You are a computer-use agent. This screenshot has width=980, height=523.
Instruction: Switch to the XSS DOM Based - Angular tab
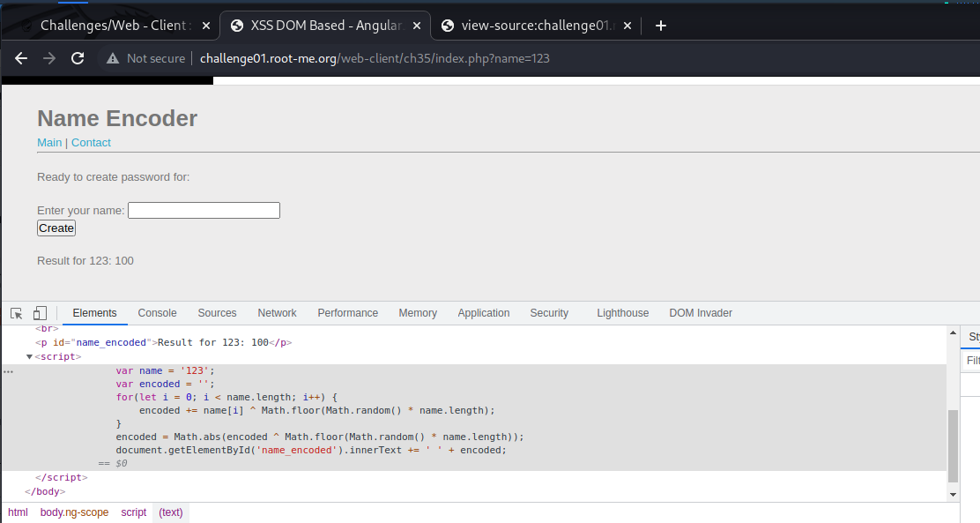(325, 26)
